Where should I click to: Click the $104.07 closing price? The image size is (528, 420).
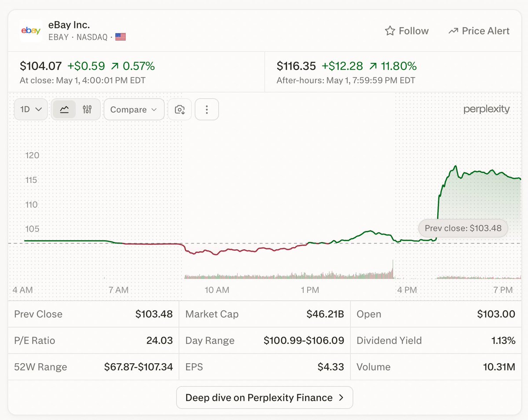click(x=41, y=66)
